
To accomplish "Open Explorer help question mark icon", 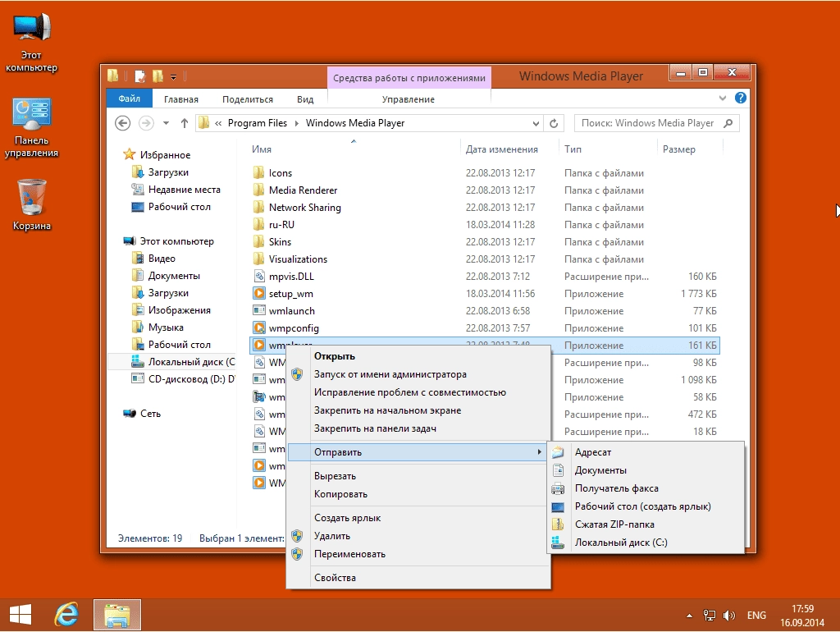I will click(741, 98).
